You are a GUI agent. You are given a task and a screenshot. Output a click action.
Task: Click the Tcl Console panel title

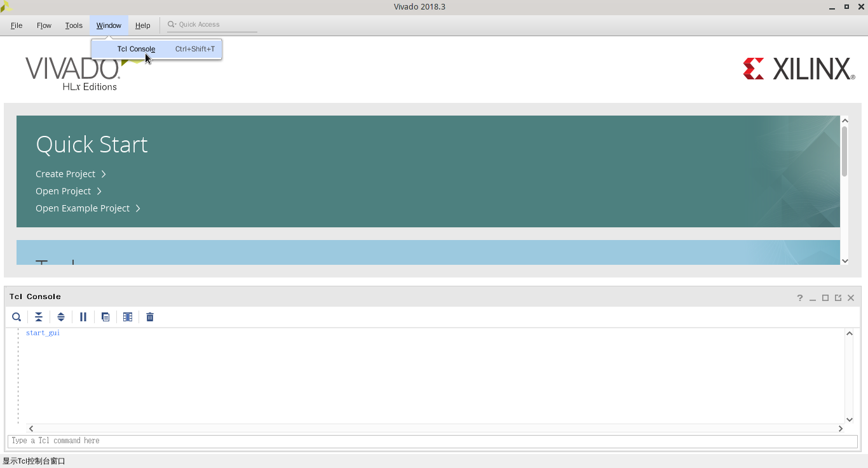click(35, 297)
